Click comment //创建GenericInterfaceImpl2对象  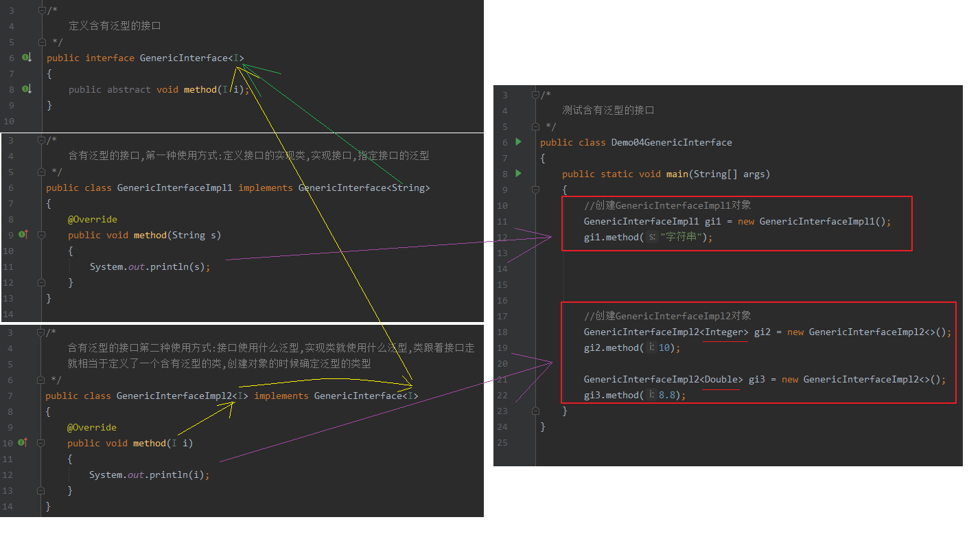(668, 316)
